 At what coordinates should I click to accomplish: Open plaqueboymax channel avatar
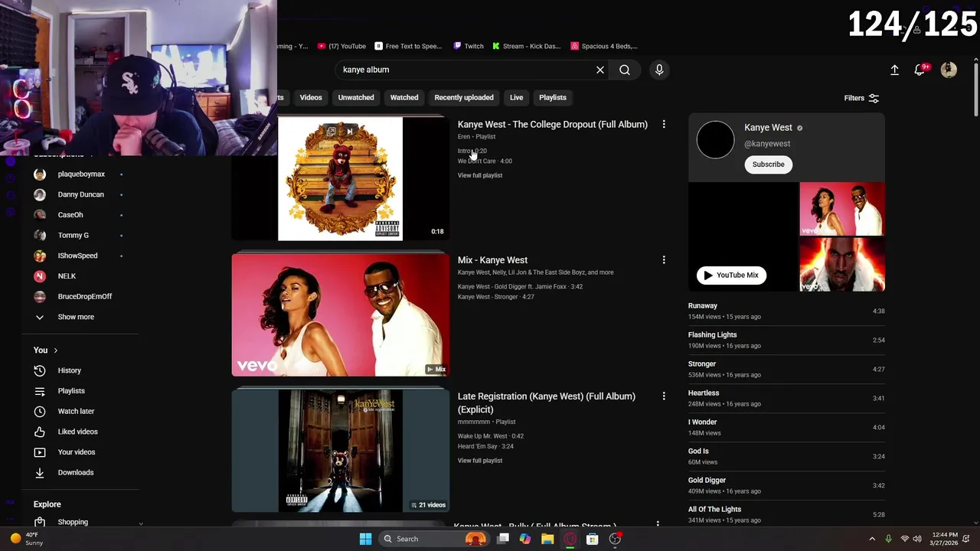pyautogui.click(x=40, y=174)
